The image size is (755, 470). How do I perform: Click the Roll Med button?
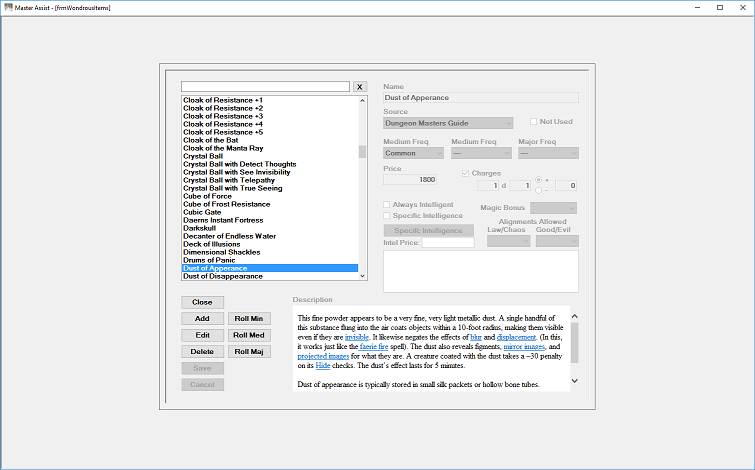(x=249, y=335)
